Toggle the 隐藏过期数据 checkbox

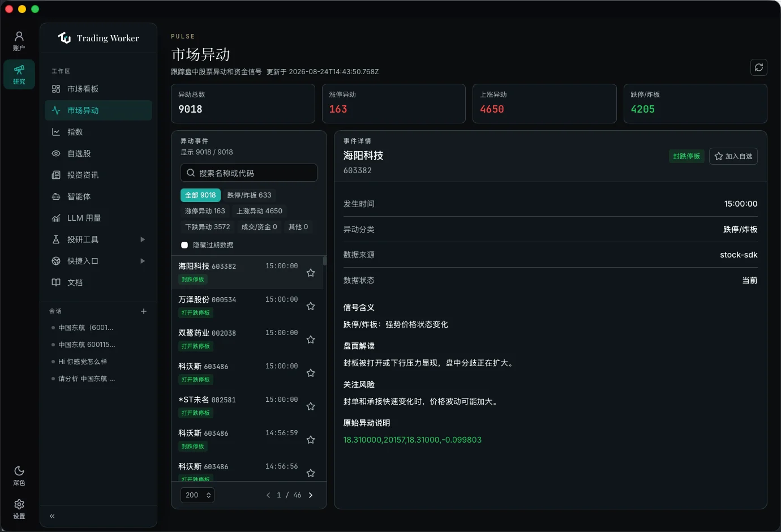coord(184,245)
